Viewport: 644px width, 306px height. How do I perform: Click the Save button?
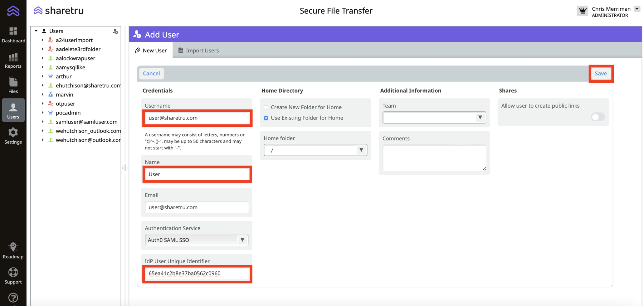601,74
